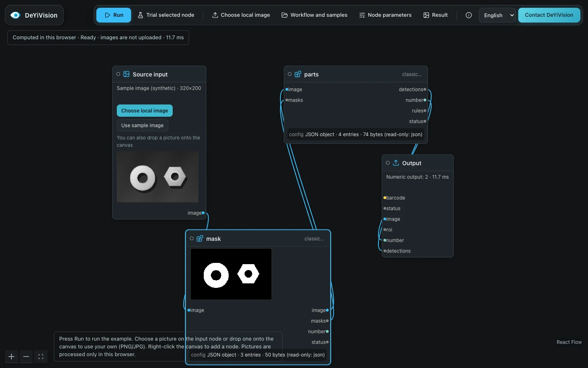The height and width of the screenshot is (368, 588).
Task: Open the English language dropdown
Action: click(x=497, y=15)
